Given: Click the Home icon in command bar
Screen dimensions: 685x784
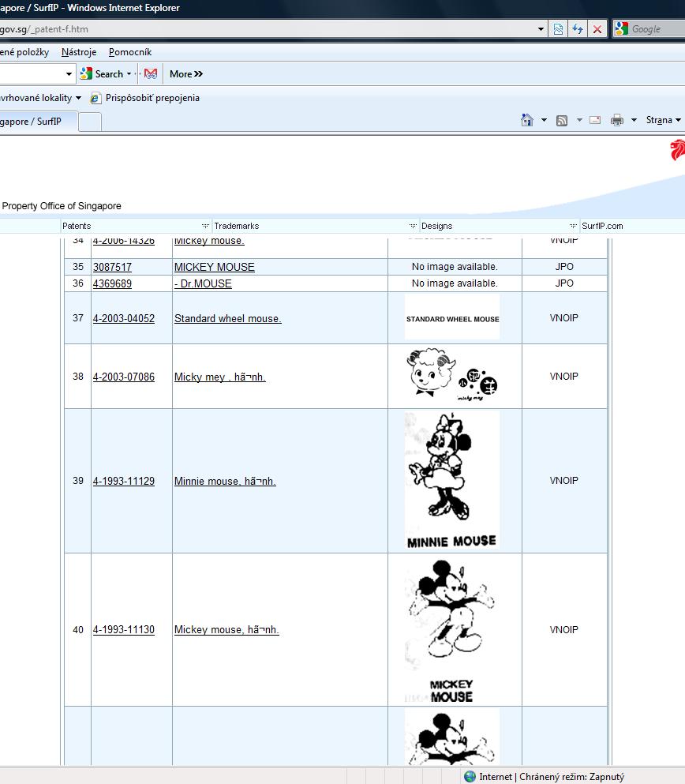Looking at the screenshot, I should click(527, 120).
